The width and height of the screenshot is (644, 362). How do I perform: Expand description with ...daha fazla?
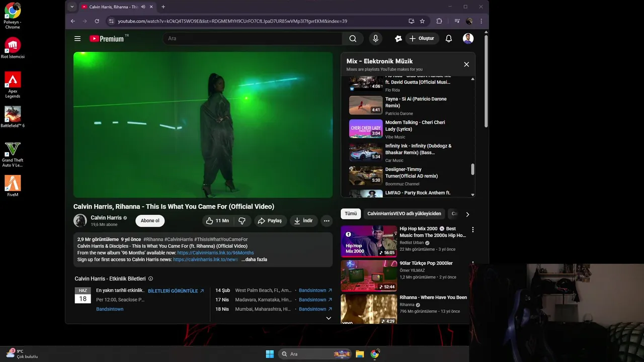[254, 259]
